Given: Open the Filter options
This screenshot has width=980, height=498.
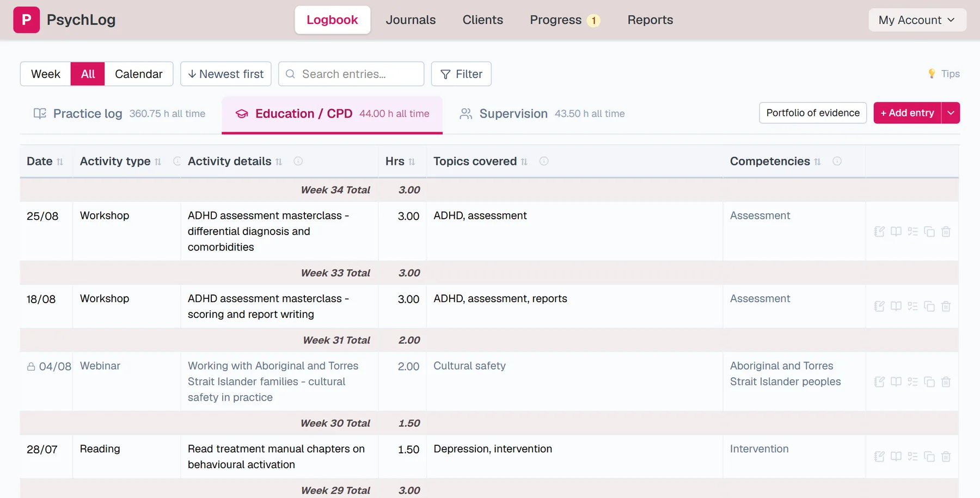Looking at the screenshot, I should (461, 74).
